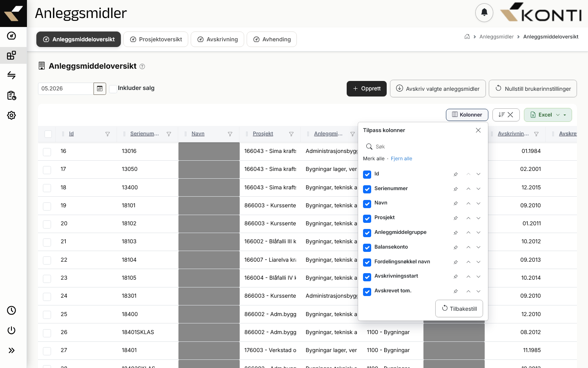
Task: Open the clipboard report sidebar icon
Action: 11,95
